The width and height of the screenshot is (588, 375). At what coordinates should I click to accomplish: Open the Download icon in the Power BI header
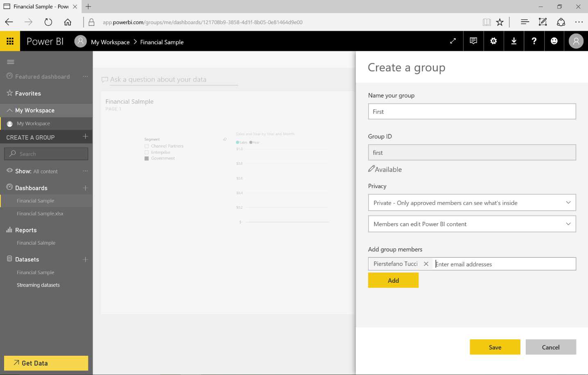[x=514, y=41]
